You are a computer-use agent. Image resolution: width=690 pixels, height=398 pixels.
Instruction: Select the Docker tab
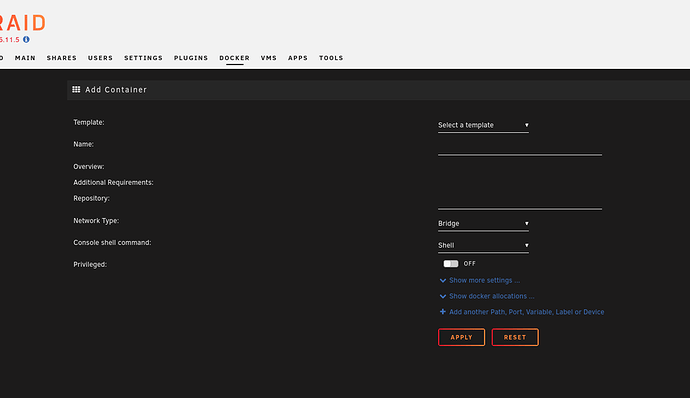click(x=235, y=58)
